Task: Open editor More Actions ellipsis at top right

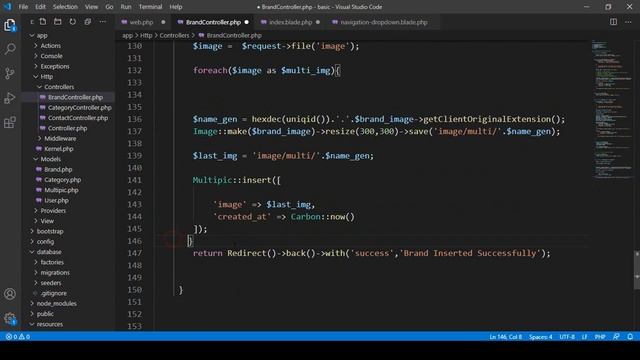Action: [x=628, y=22]
